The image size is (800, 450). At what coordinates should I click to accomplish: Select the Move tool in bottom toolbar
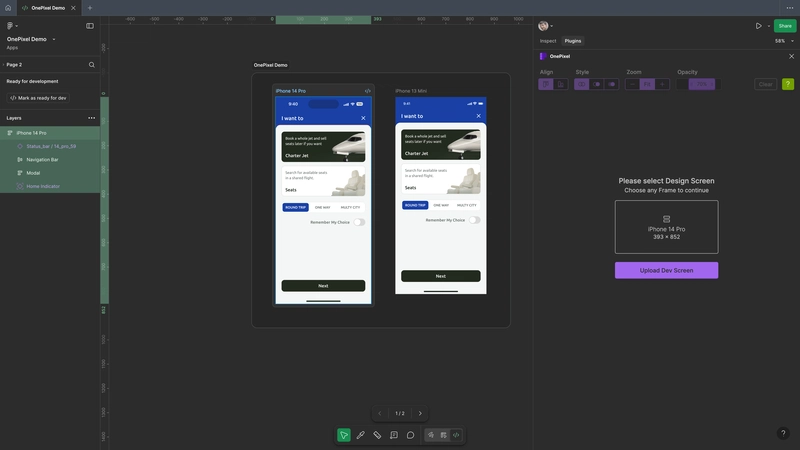344,435
